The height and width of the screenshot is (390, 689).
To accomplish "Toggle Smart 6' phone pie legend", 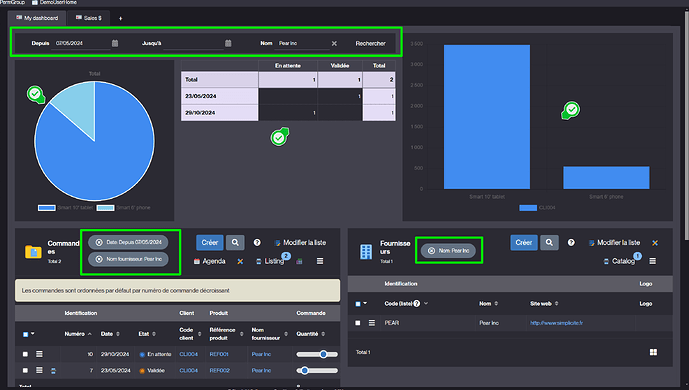I will click(123, 208).
